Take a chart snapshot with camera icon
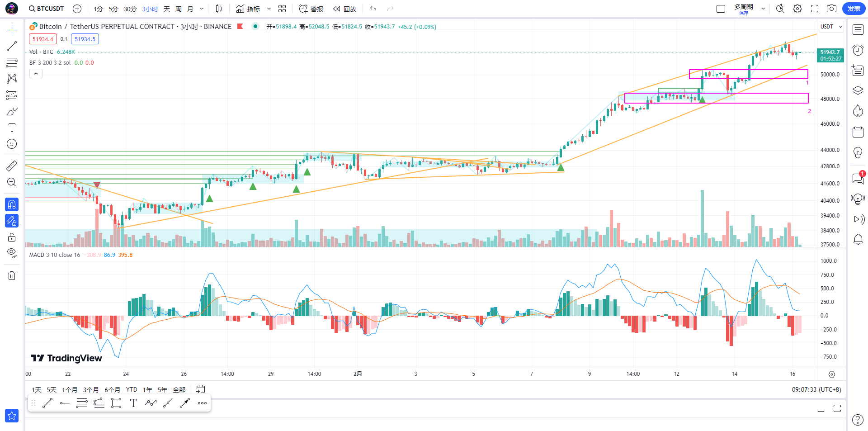This screenshot has width=868, height=431. [831, 9]
